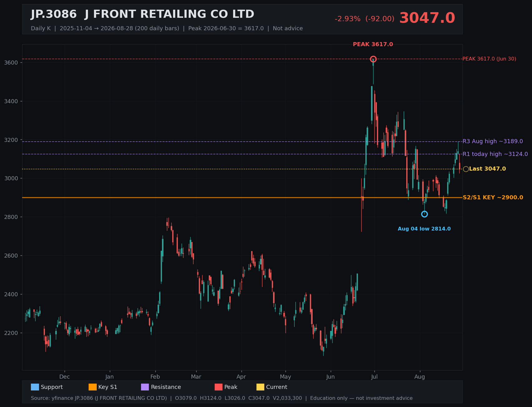The height and width of the screenshot is (407, 532).
Task: Click the 'JP.3086 J FRONT RETAILING CO LTD' title
Action: click(x=143, y=14)
